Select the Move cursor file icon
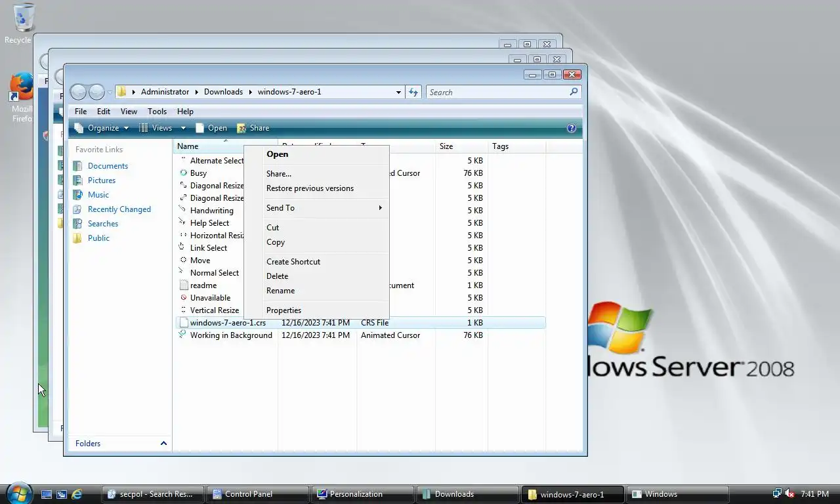 [x=183, y=261]
